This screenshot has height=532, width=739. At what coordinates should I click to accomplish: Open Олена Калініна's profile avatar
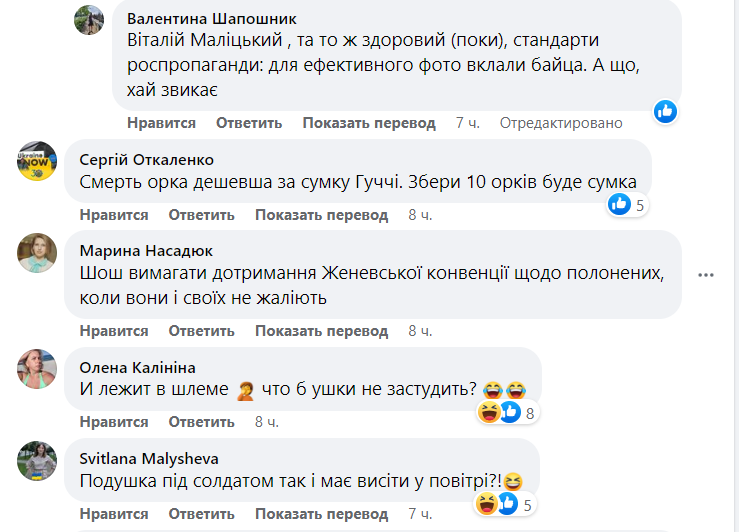37,368
